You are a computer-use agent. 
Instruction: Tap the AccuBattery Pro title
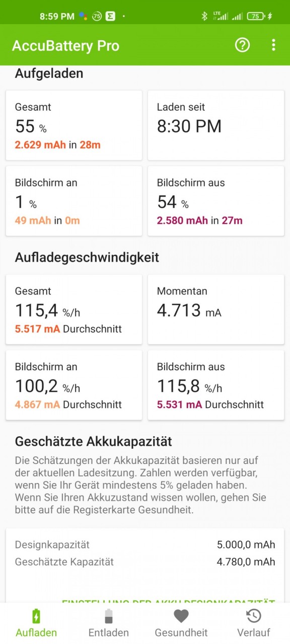65,46
